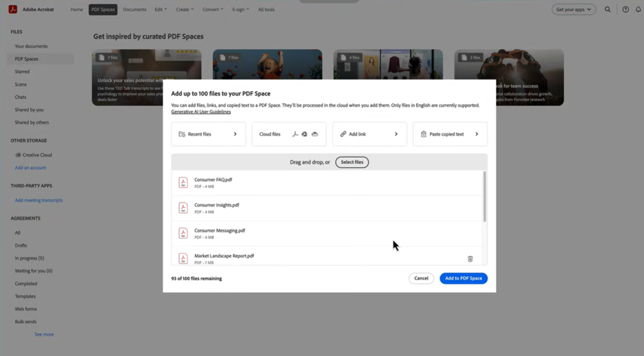Expand the Add link chevron
Viewport: 644px width, 356px height.
click(396, 134)
